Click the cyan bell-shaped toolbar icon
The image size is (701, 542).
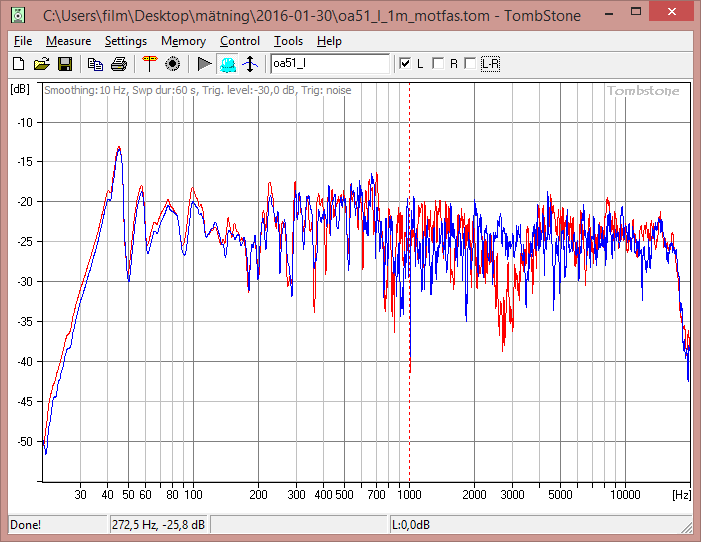[227, 64]
